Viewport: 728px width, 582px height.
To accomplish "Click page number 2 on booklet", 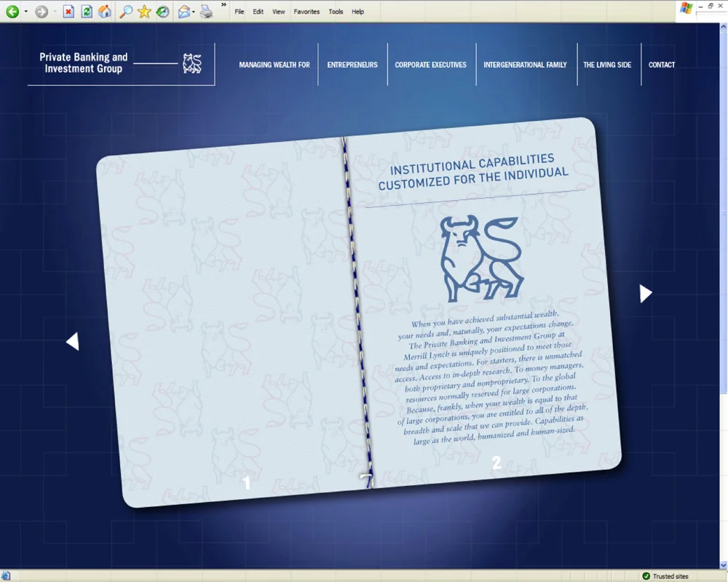I will click(496, 462).
